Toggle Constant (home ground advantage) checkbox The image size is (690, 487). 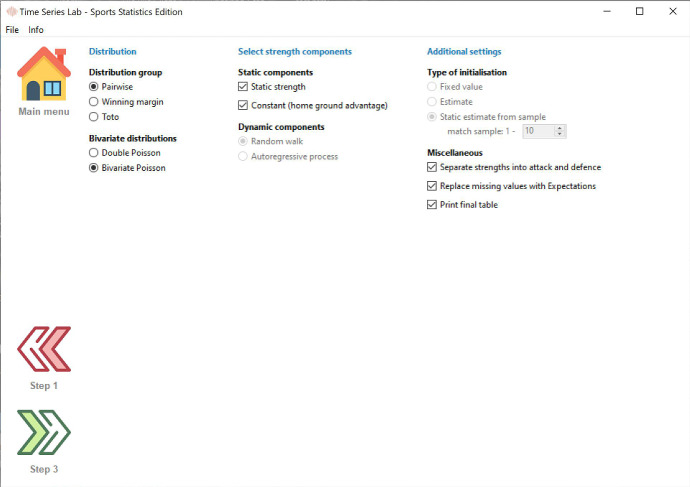tap(243, 105)
